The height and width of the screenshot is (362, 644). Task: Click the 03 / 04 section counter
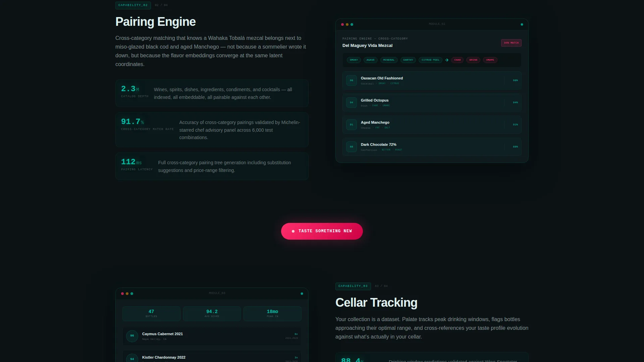tap(381, 286)
